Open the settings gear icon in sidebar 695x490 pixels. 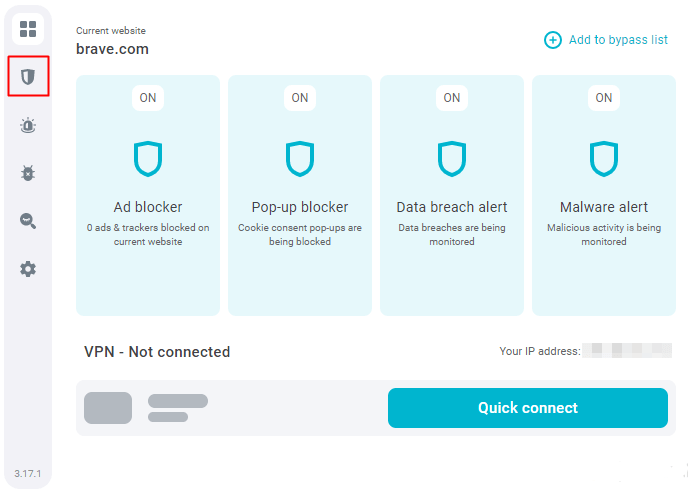pos(28,269)
